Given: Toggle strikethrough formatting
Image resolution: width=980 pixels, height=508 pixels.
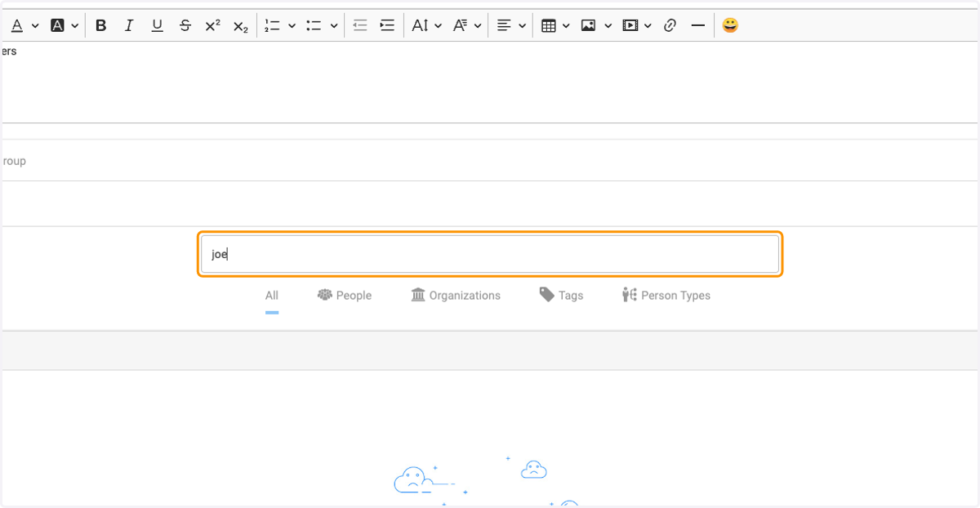Looking at the screenshot, I should pos(185,25).
